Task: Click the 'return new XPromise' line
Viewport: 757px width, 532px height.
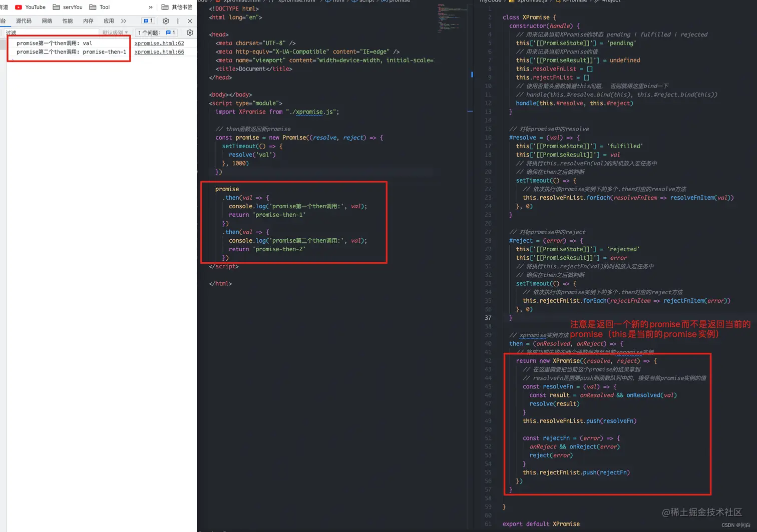Action: [x=586, y=361]
